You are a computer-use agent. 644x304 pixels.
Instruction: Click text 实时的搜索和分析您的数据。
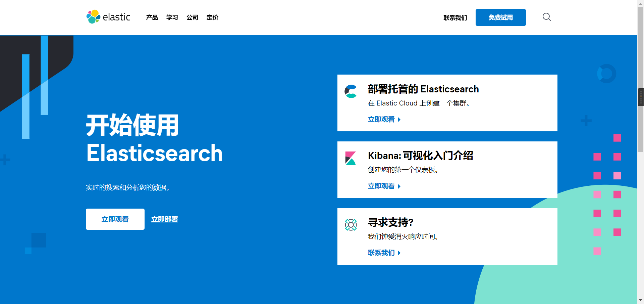point(128,187)
